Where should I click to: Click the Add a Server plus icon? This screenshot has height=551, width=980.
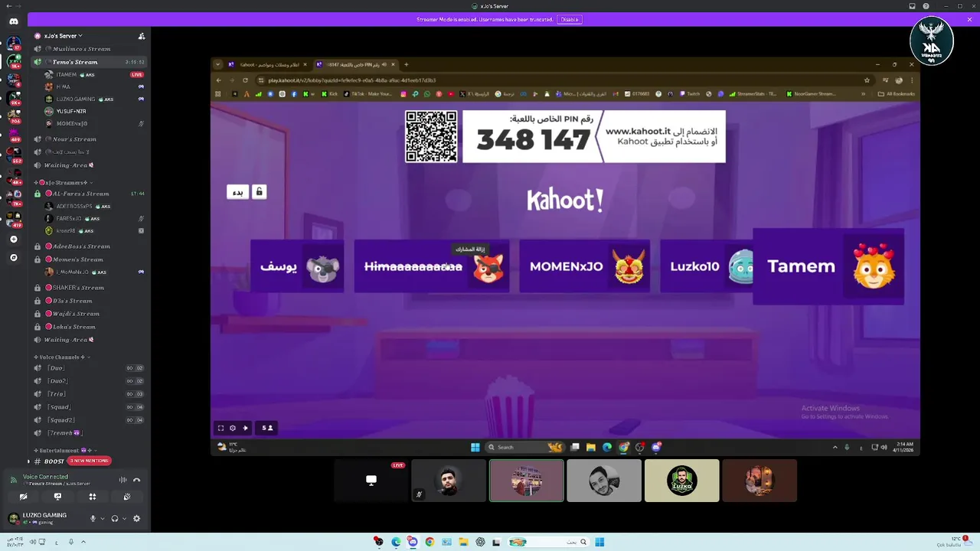tap(14, 240)
